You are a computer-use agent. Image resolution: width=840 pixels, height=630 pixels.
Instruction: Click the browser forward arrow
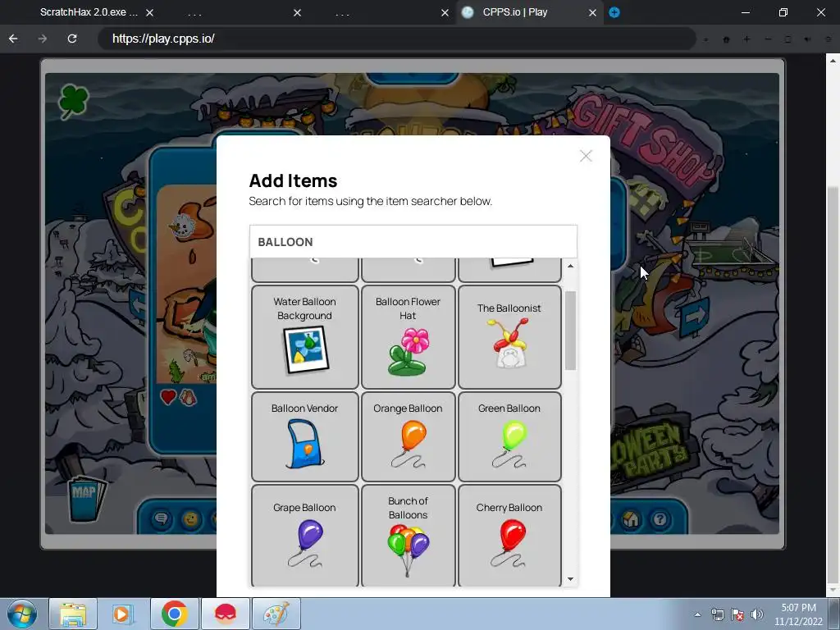coord(43,39)
